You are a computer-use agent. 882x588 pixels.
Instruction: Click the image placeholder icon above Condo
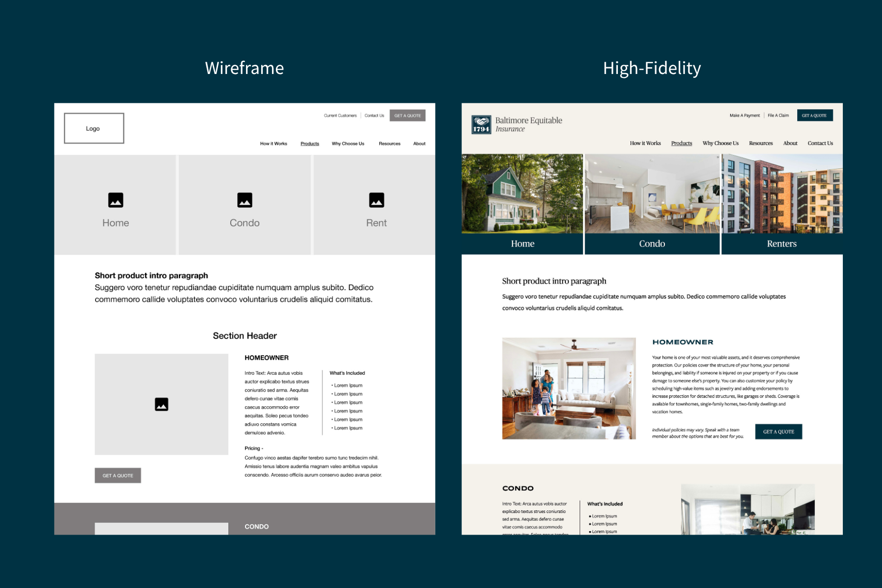pos(245,200)
